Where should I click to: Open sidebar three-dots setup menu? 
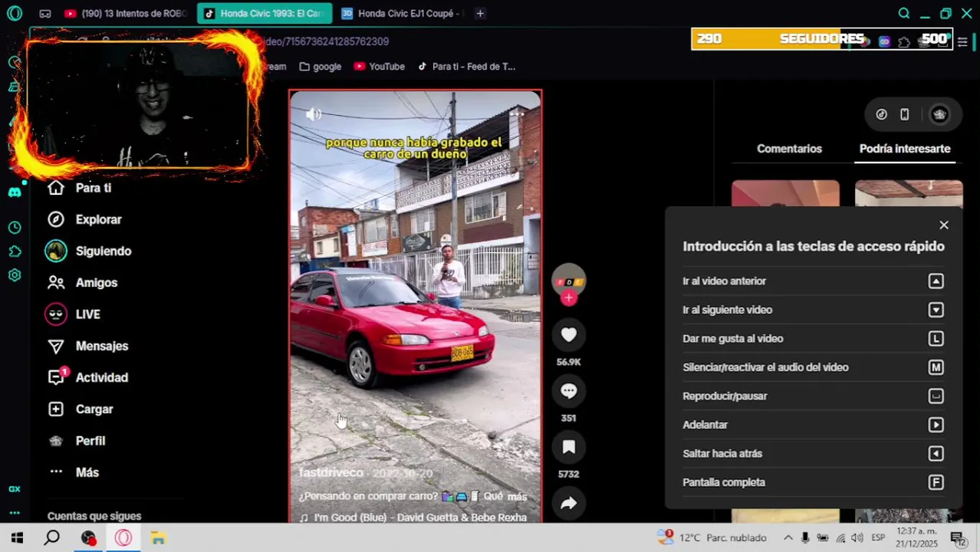click(x=14, y=513)
